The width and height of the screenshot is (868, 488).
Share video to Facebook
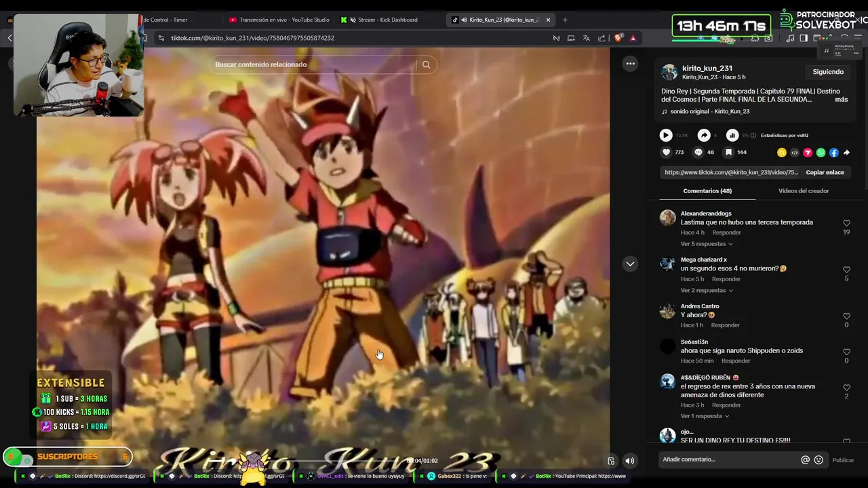coord(834,152)
